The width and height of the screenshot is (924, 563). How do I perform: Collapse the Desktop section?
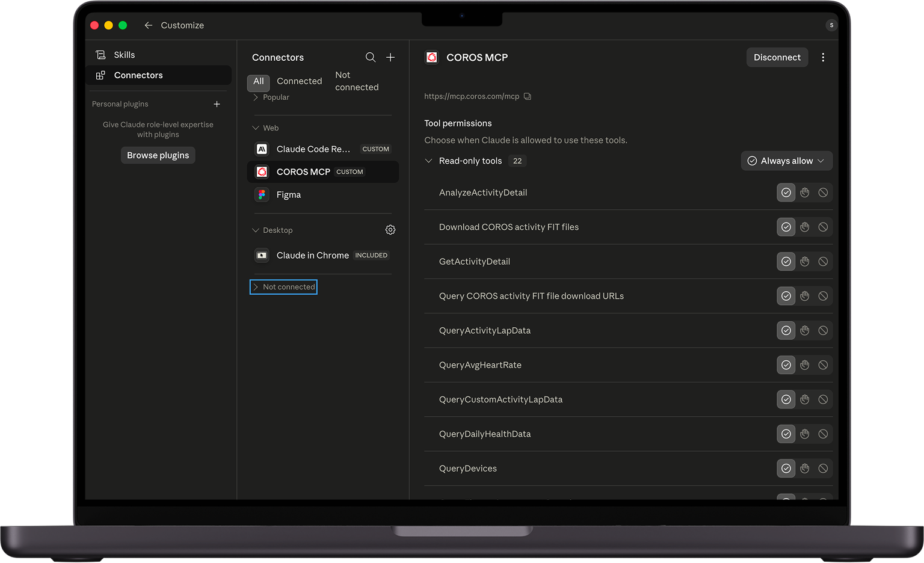[x=273, y=230]
